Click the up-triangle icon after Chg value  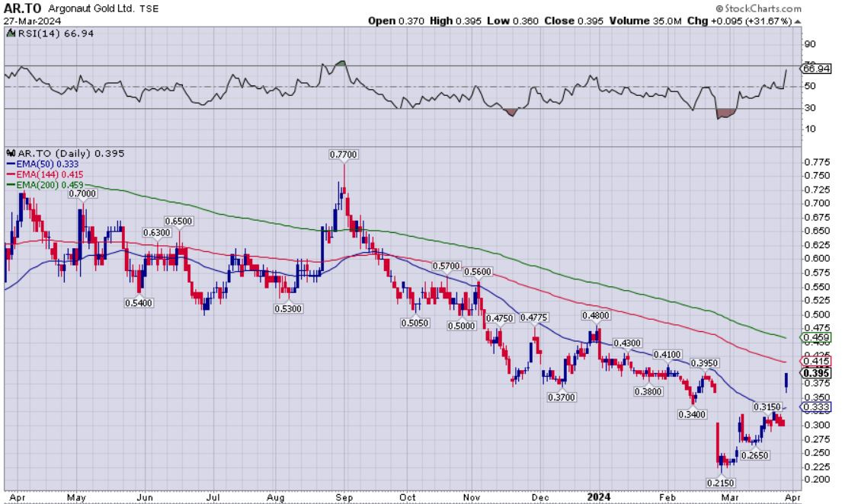click(x=798, y=21)
